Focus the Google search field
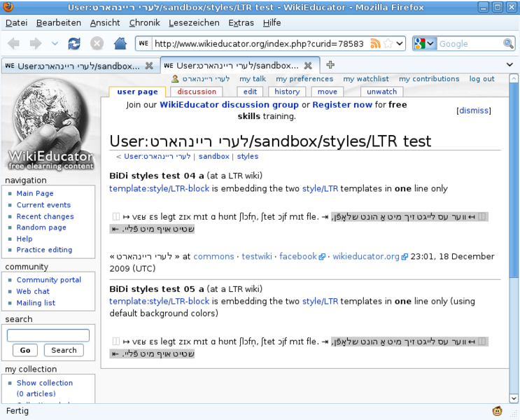The image size is (520, 420). [470, 43]
